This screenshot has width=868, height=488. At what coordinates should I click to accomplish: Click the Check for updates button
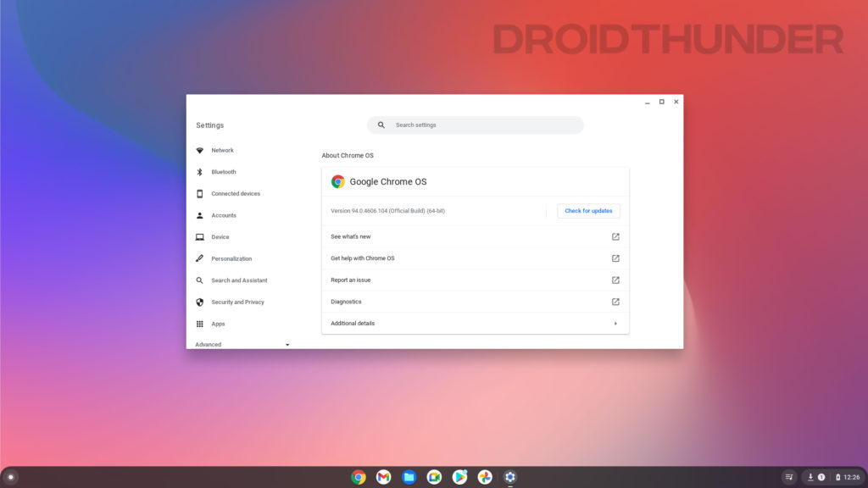point(588,211)
